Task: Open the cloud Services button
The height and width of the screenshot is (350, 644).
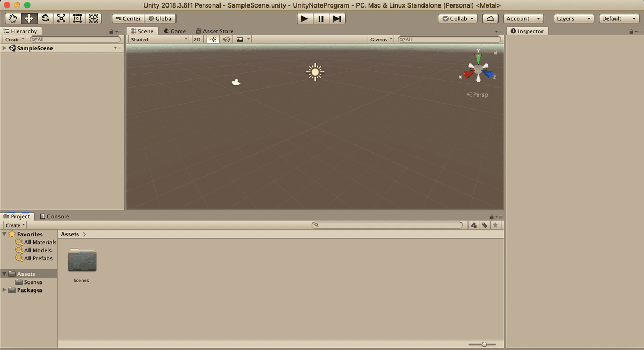Action: (x=491, y=18)
